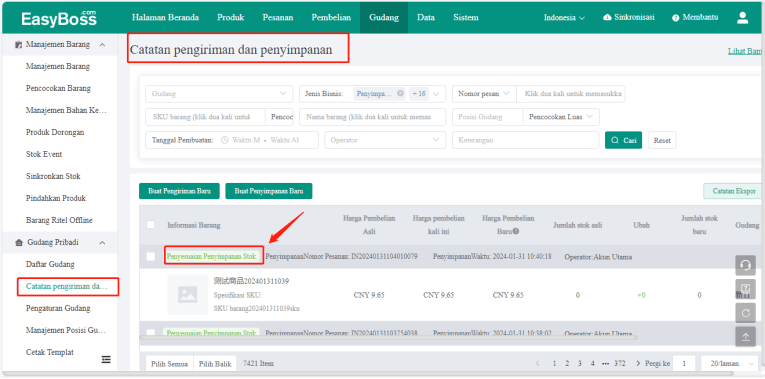
Task: Click first Penyesuaian Penyimpanan Stok tag
Action: [211, 256]
